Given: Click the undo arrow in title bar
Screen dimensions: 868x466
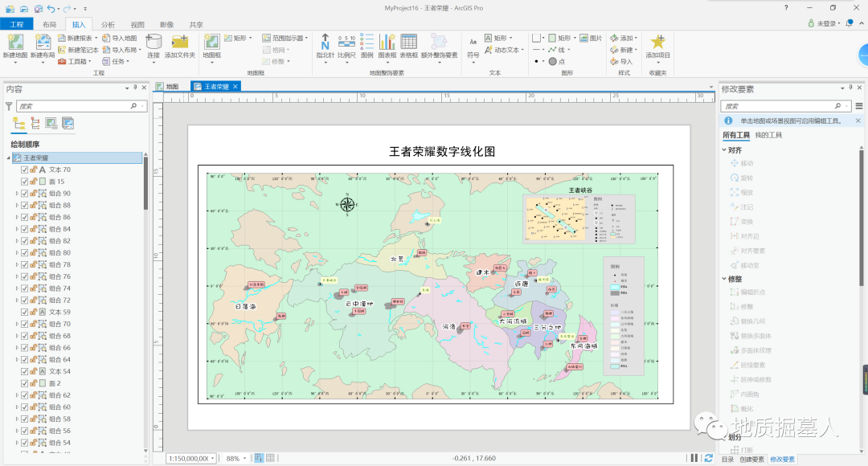Looking at the screenshot, I should [51, 9].
